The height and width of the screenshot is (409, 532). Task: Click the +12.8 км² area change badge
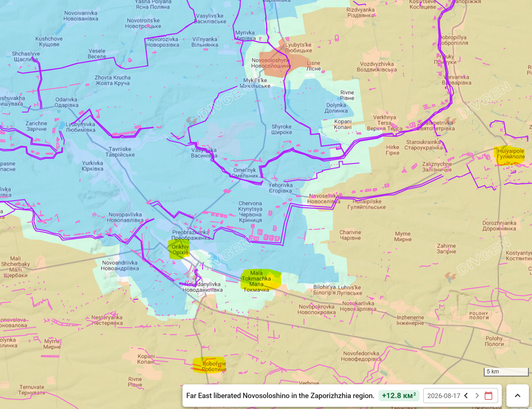pos(399,395)
